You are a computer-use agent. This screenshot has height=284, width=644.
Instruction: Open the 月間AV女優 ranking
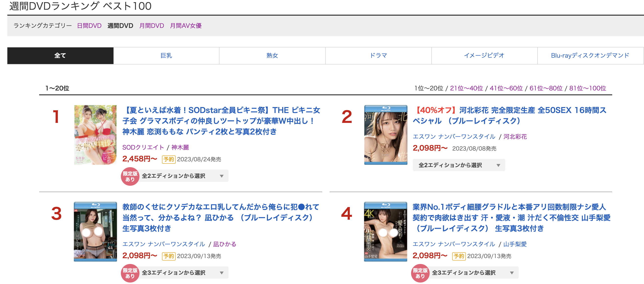186,25
